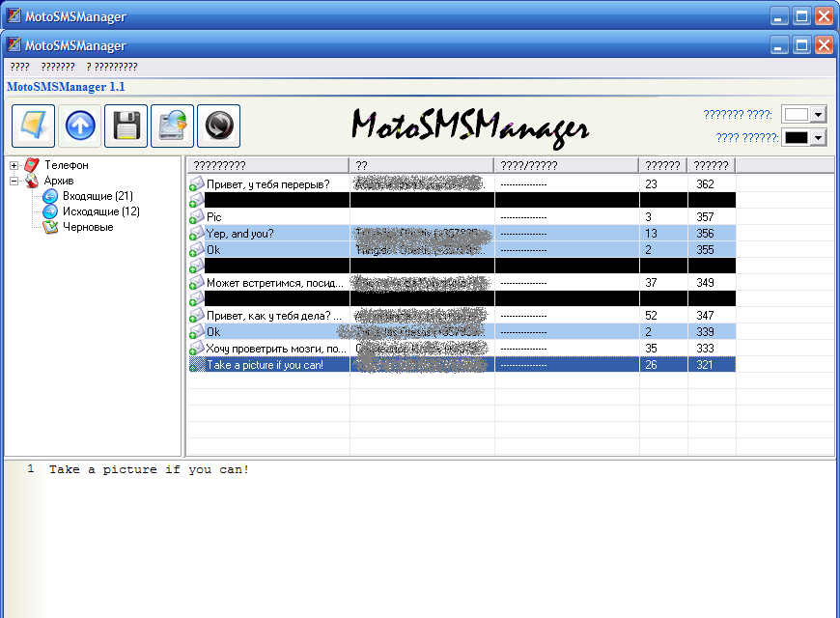Click the hard drive export icon
This screenshot has height=618, width=840.
(x=172, y=126)
